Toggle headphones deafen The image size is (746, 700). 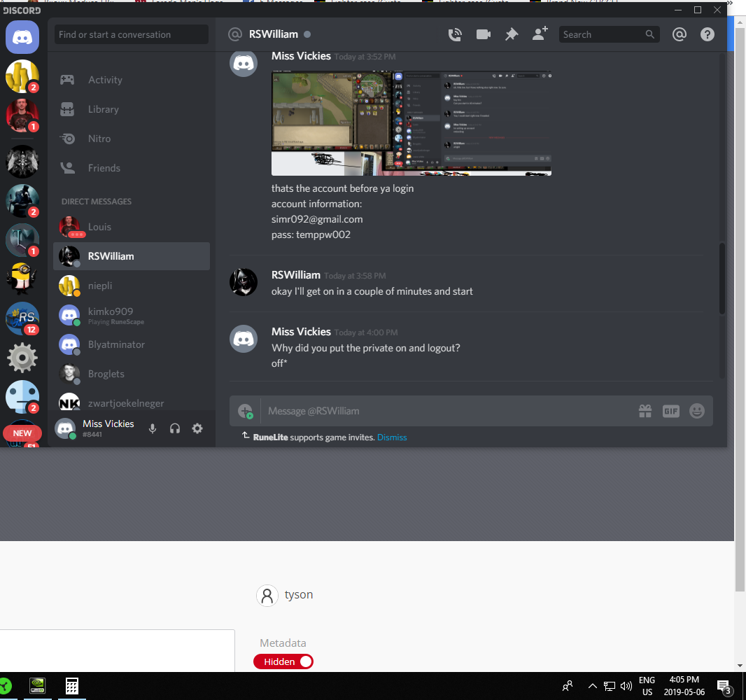pyautogui.click(x=175, y=428)
